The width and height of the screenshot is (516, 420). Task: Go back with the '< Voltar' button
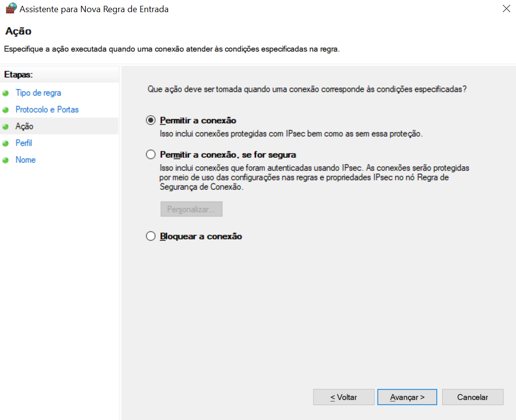[344, 397]
